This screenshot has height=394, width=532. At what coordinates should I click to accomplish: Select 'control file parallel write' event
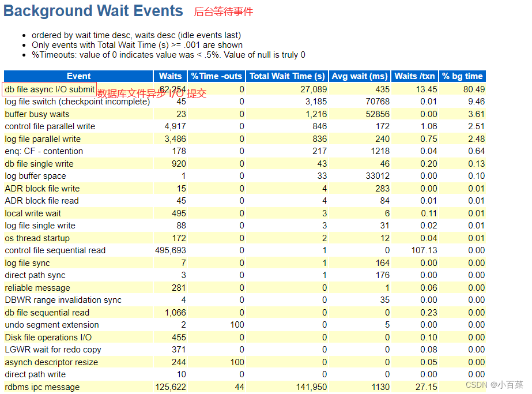50,126
